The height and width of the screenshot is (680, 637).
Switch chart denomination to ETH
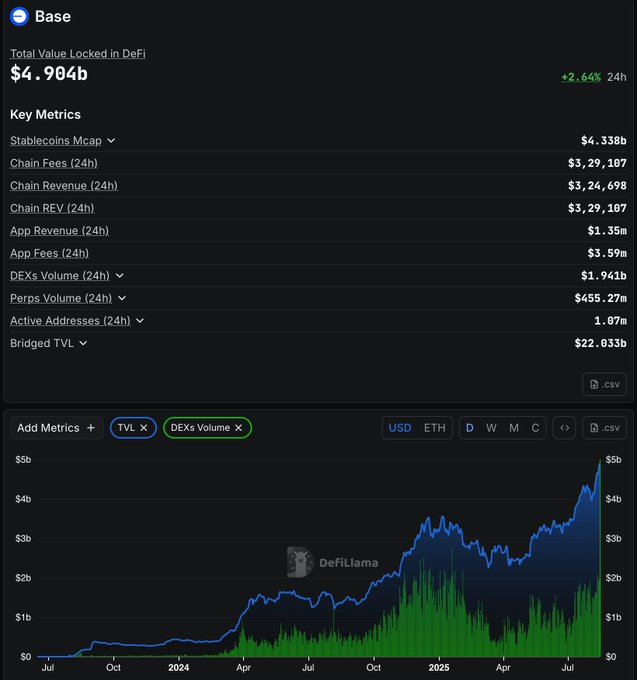point(434,428)
